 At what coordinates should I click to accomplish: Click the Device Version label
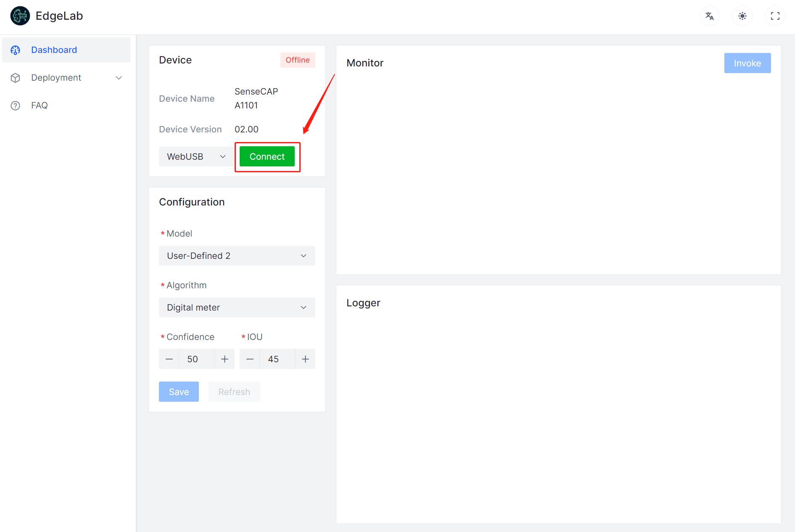click(x=190, y=129)
